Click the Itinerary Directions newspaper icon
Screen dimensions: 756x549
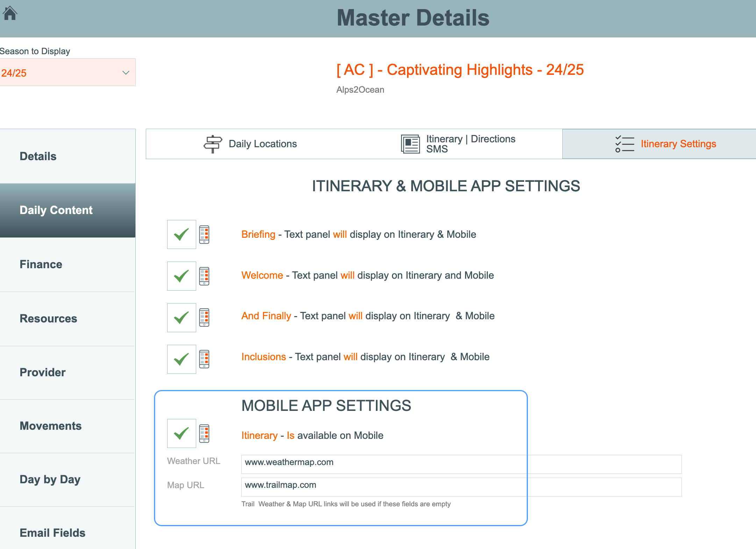pos(410,144)
